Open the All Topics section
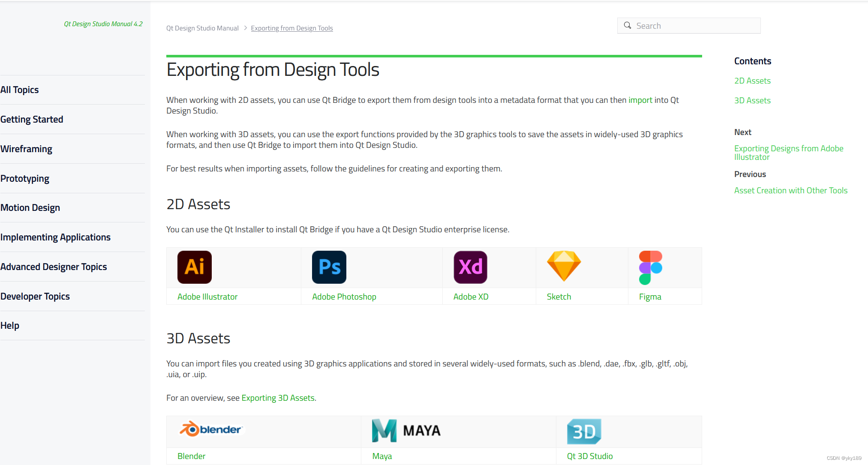The image size is (868, 465). tap(19, 90)
